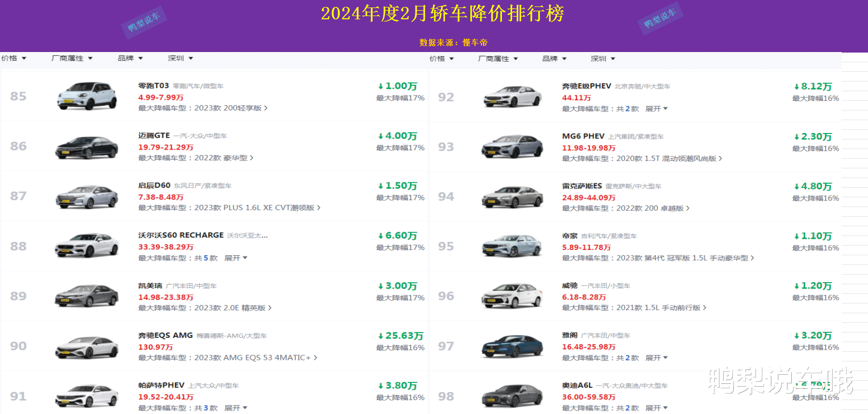Click price range 36.00-59.58万
868x414 pixels.
pyautogui.click(x=589, y=397)
